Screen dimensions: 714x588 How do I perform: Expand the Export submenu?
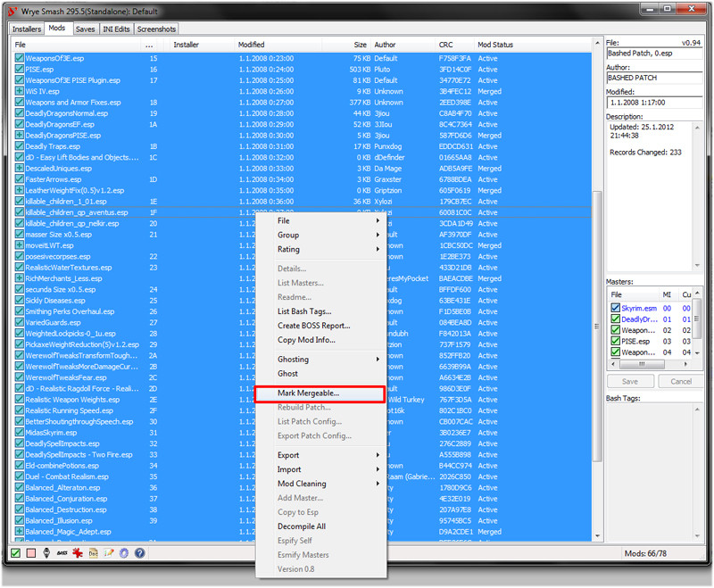click(x=320, y=455)
